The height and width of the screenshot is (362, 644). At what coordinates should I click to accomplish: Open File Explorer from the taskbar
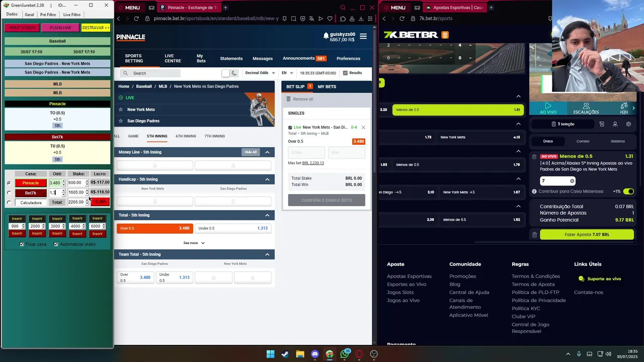[x=300, y=354]
